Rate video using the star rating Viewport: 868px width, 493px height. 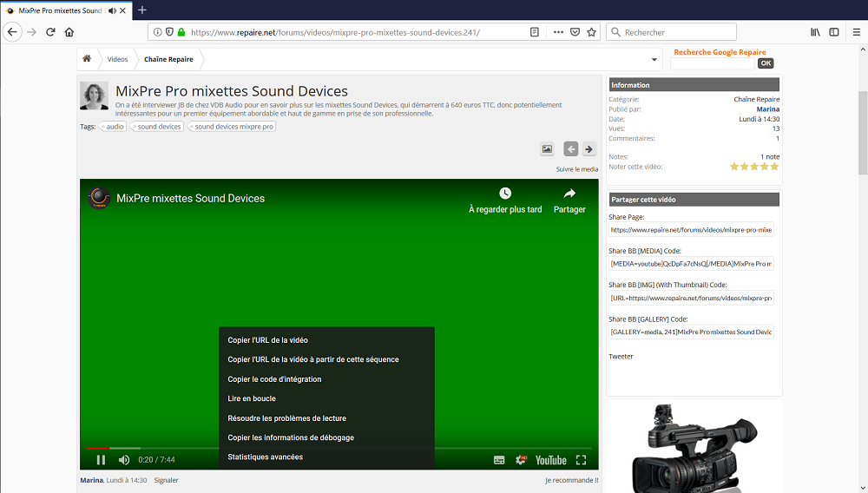click(754, 167)
